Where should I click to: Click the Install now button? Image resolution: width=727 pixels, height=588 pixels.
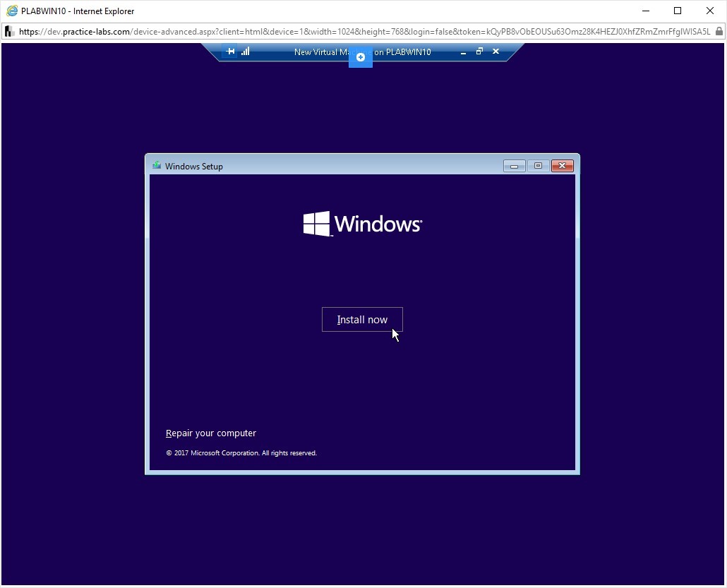point(362,320)
